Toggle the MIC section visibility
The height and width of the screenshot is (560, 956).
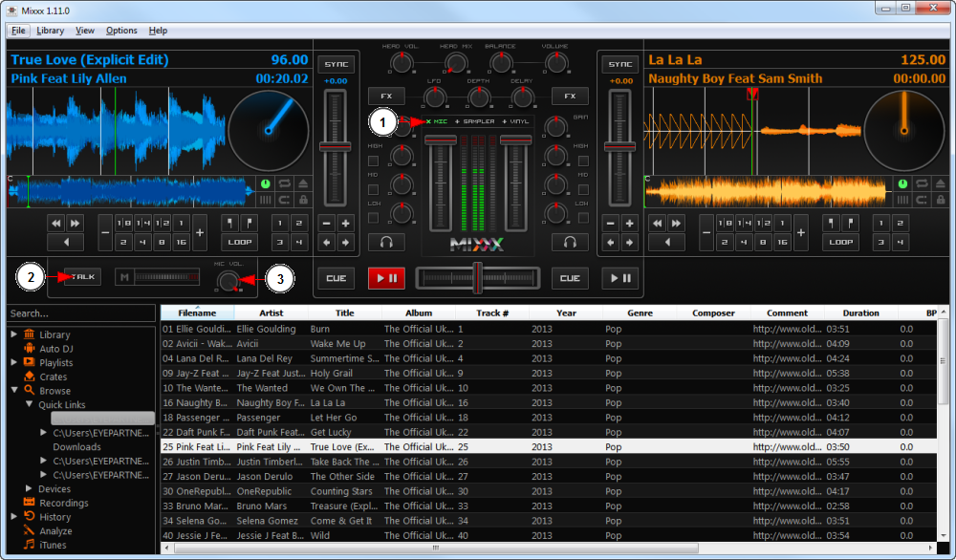437,121
